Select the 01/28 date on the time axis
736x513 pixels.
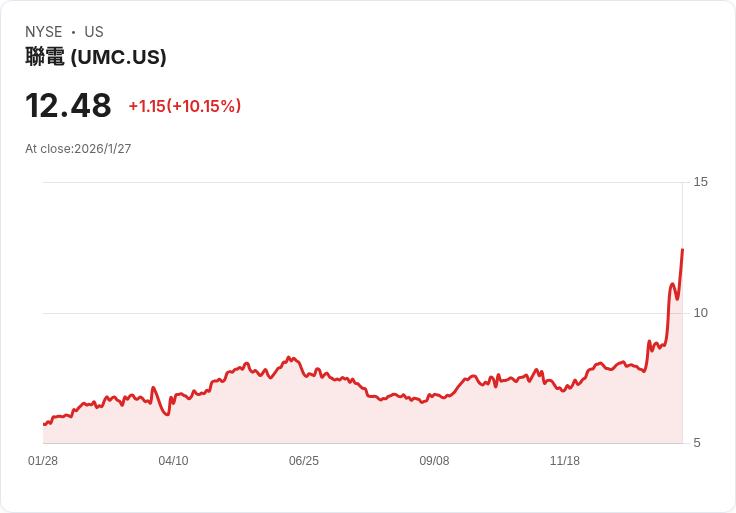click(x=43, y=461)
